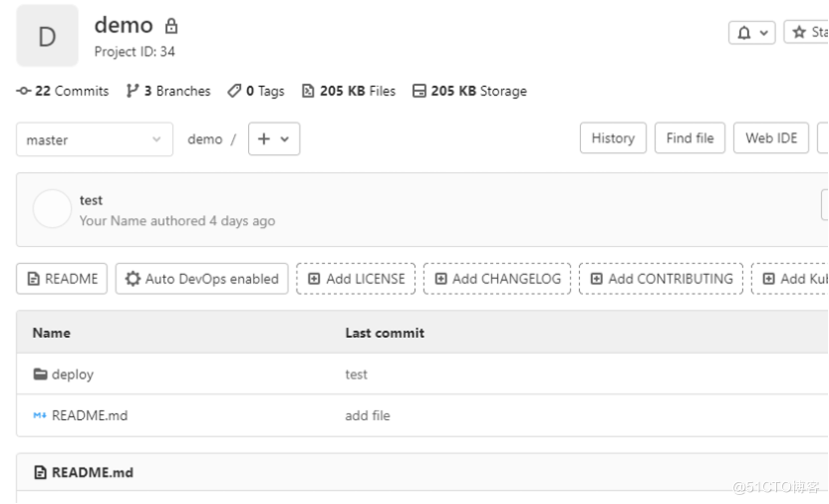Click Add CHANGELOG button

point(497,279)
